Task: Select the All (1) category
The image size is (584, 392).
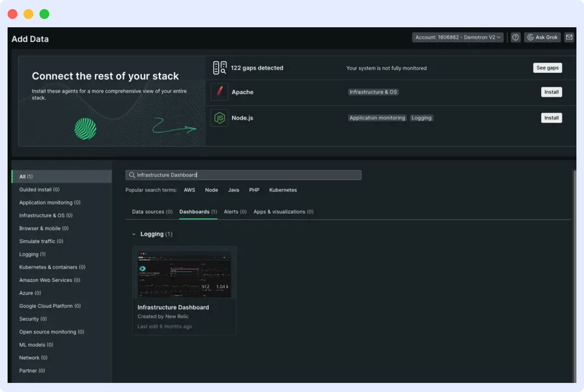Action: click(x=62, y=176)
